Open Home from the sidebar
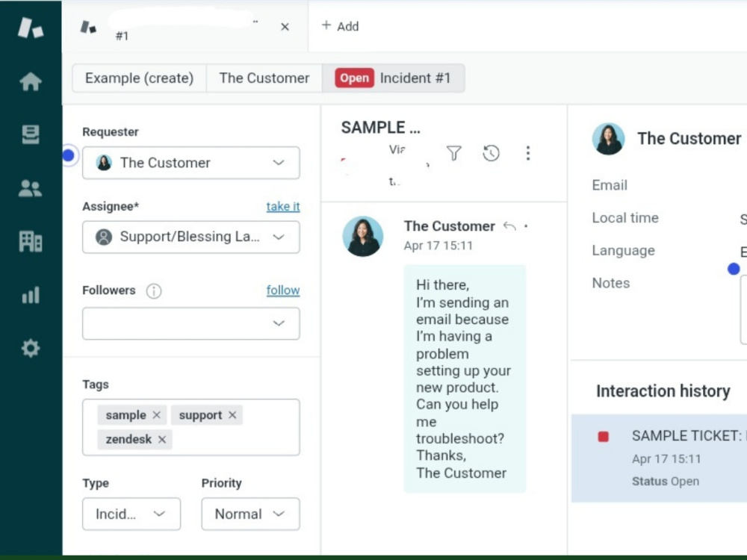The width and height of the screenshot is (747, 560). point(31,81)
